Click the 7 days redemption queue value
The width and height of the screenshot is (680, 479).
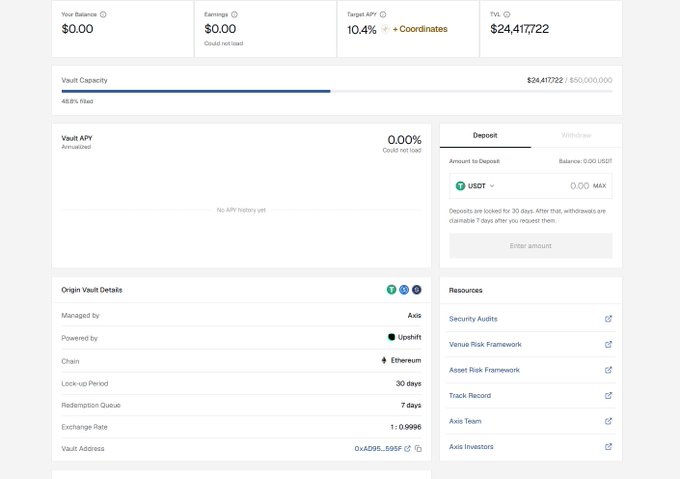[411, 405]
